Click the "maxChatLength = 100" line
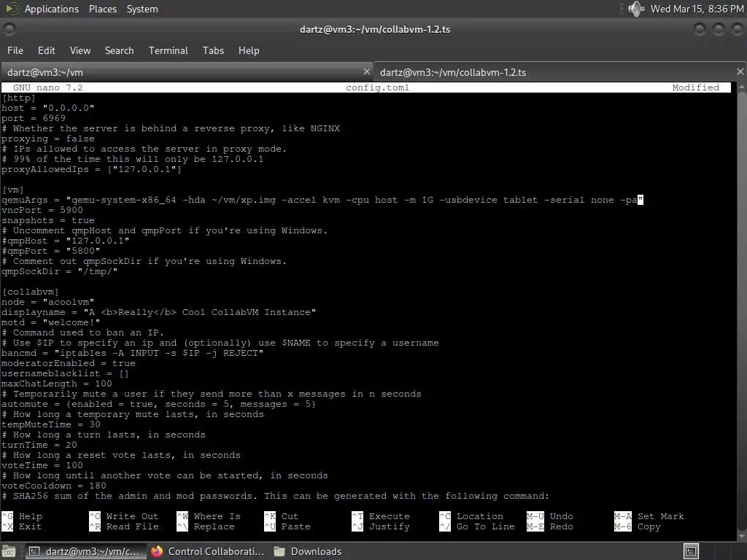The width and height of the screenshot is (747, 560). coord(57,384)
